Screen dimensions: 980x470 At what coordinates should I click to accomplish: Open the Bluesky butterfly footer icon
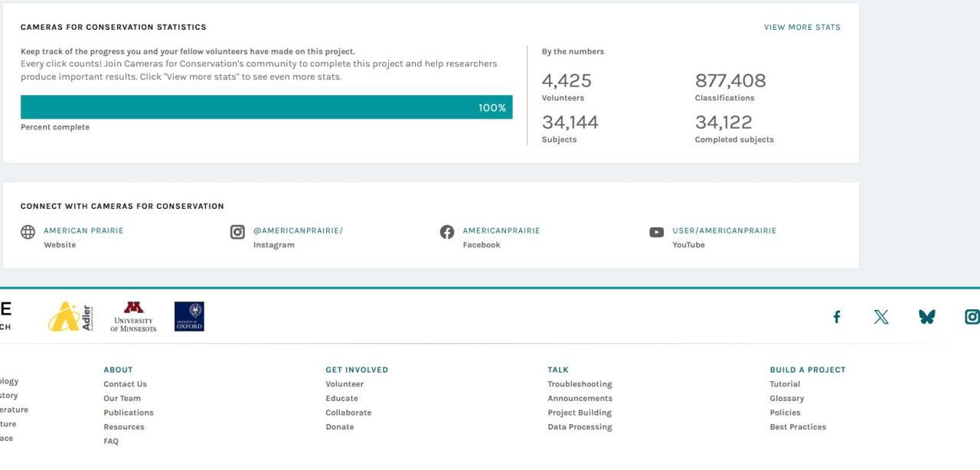926,317
